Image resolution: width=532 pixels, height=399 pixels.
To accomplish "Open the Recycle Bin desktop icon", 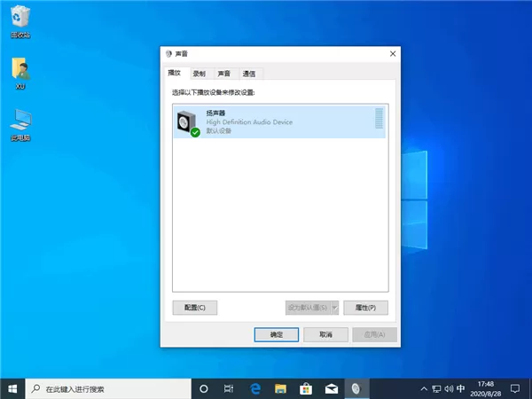I will click(x=20, y=21).
